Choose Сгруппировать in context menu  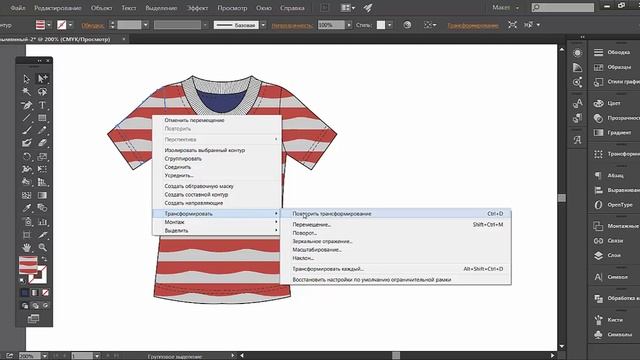point(217,158)
